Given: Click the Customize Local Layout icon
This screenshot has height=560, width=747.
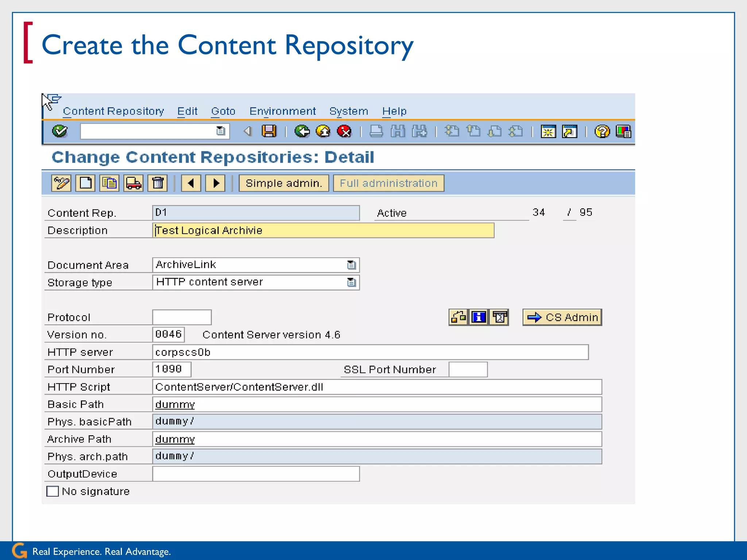Looking at the screenshot, I should pos(623,131).
